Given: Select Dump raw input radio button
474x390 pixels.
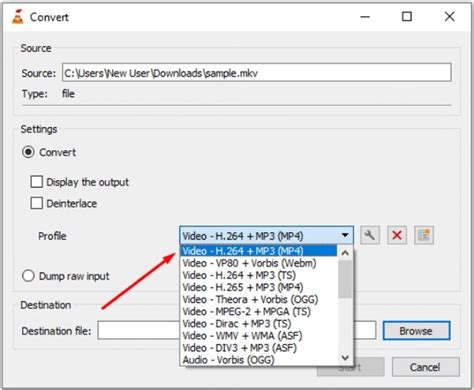Looking at the screenshot, I should point(28,276).
